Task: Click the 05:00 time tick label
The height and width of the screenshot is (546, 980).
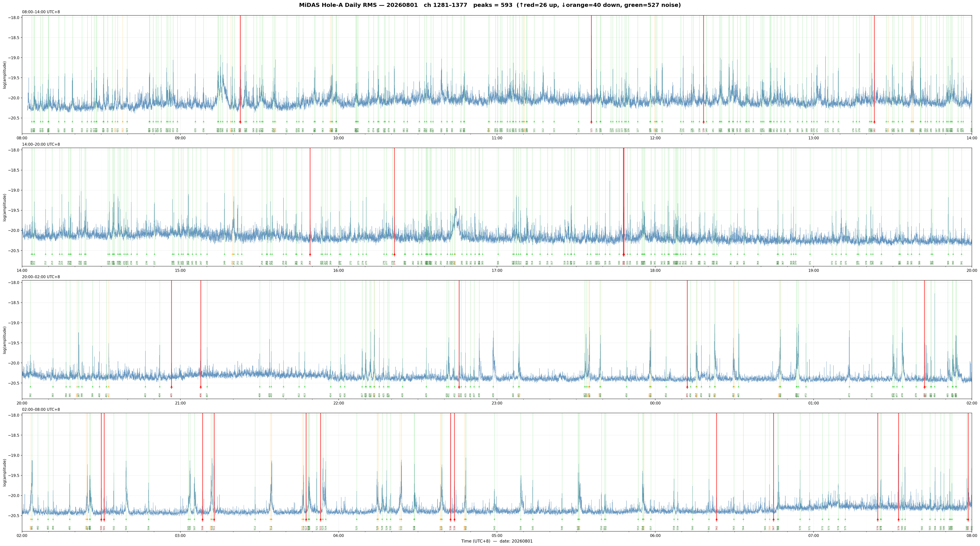Action: pyautogui.click(x=497, y=536)
